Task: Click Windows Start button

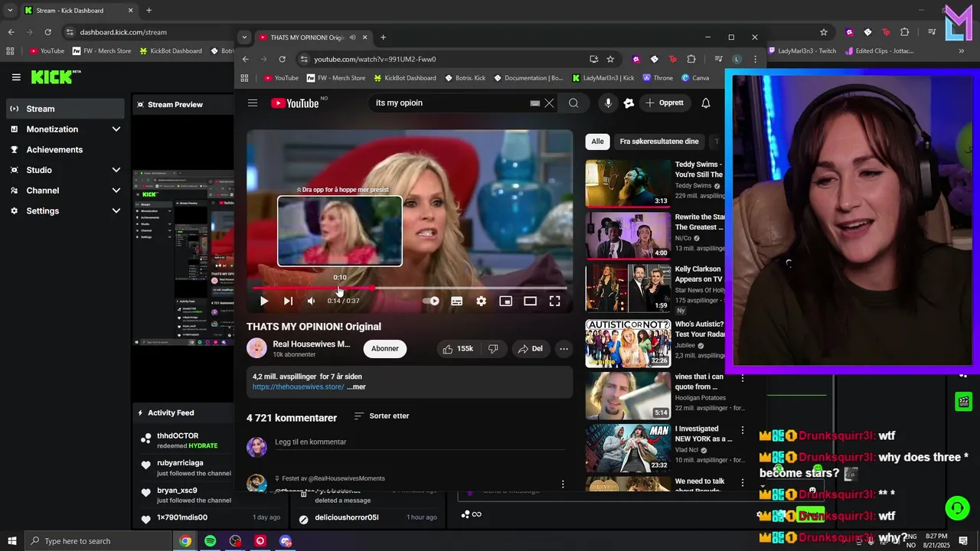Action: pyautogui.click(x=12, y=541)
